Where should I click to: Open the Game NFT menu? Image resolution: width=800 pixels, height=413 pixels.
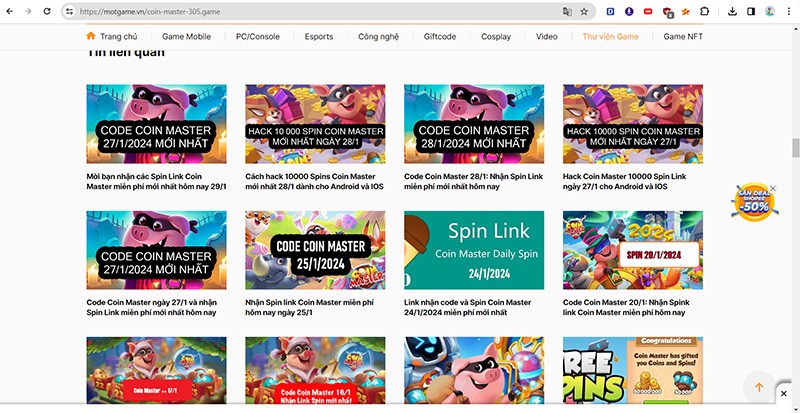(x=683, y=36)
